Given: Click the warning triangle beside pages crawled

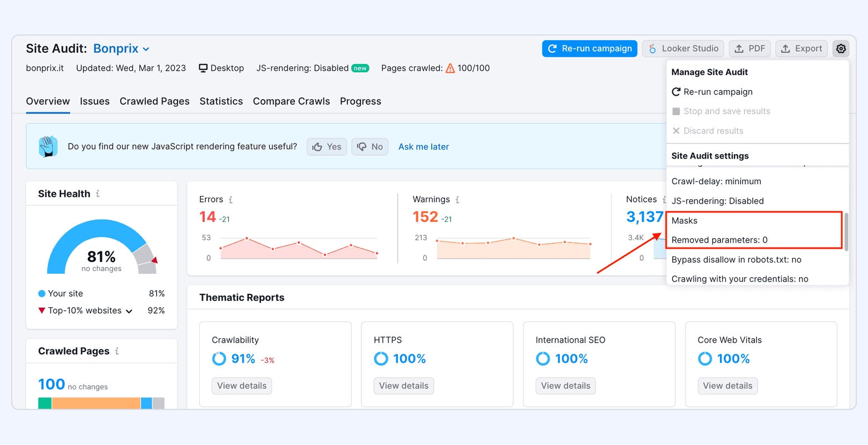Looking at the screenshot, I should 450,68.
